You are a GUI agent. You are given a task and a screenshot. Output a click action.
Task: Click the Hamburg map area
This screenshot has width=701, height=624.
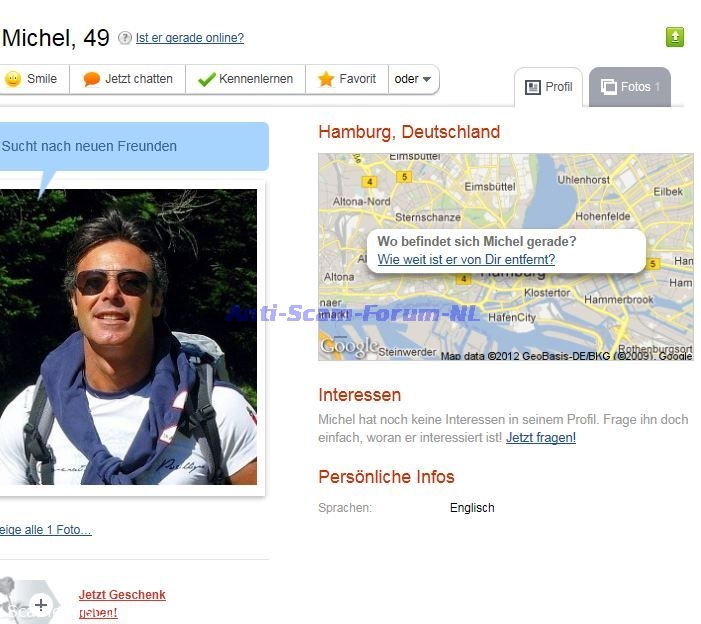tap(506, 257)
